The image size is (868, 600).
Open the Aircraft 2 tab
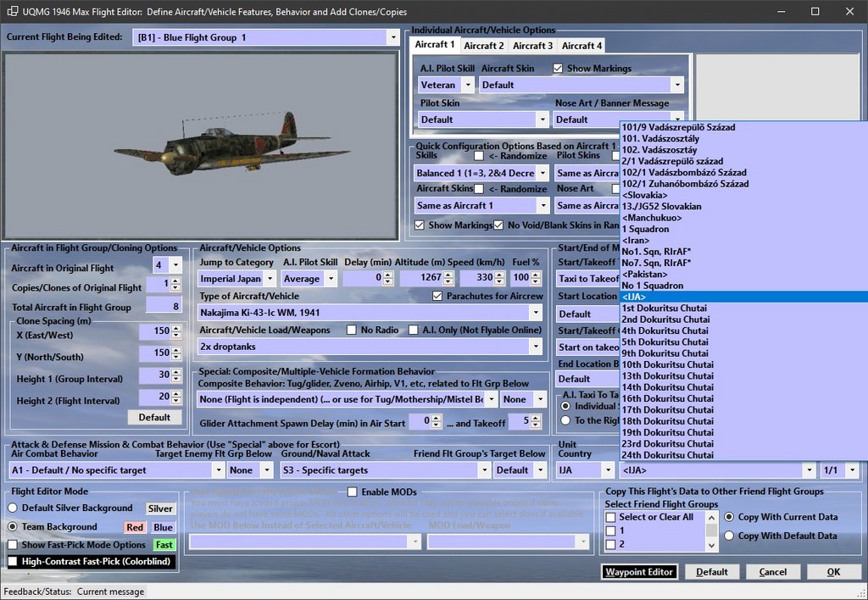(483, 46)
